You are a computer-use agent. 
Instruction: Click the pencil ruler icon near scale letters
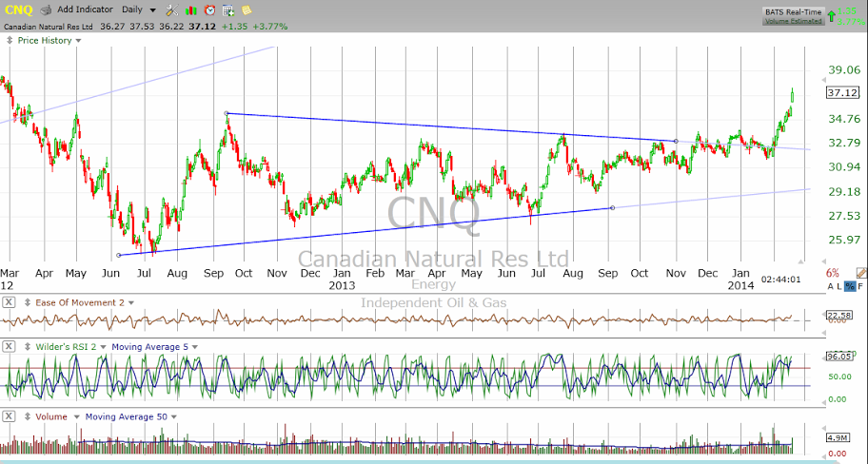861,273
